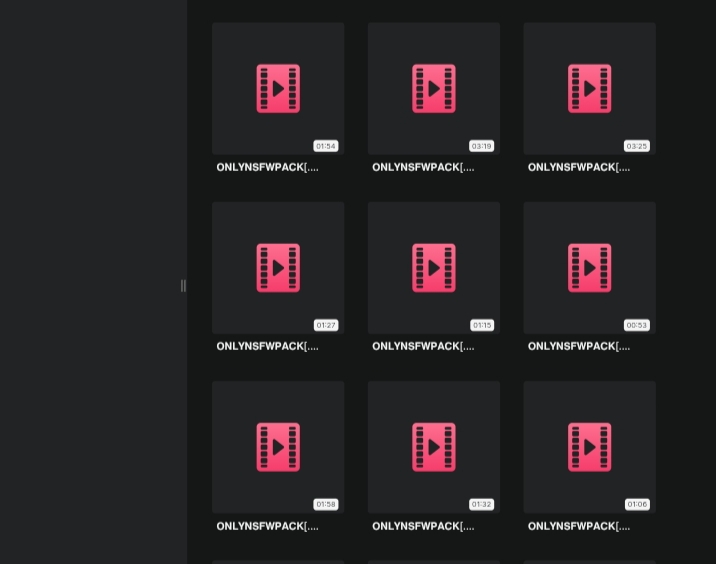Pick the film icon of the 01:15 video

[434, 268]
